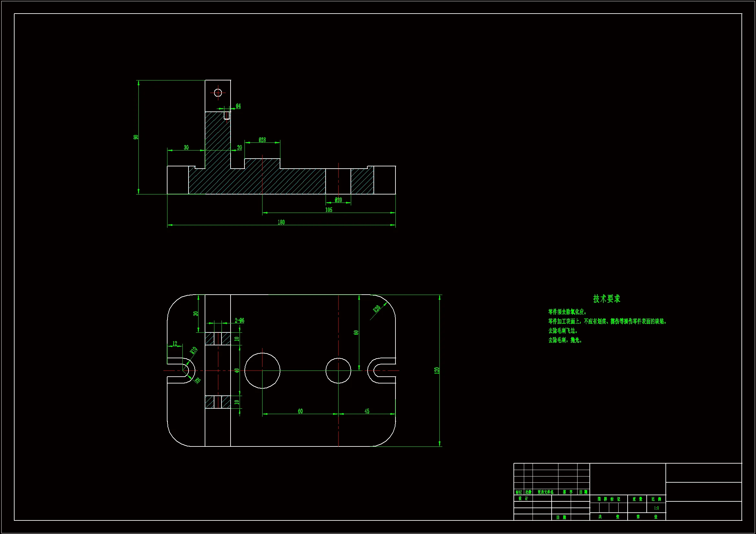Image resolution: width=756 pixels, height=534 pixels.
Task: Click the small circle at top of upright
Action: [x=218, y=93]
